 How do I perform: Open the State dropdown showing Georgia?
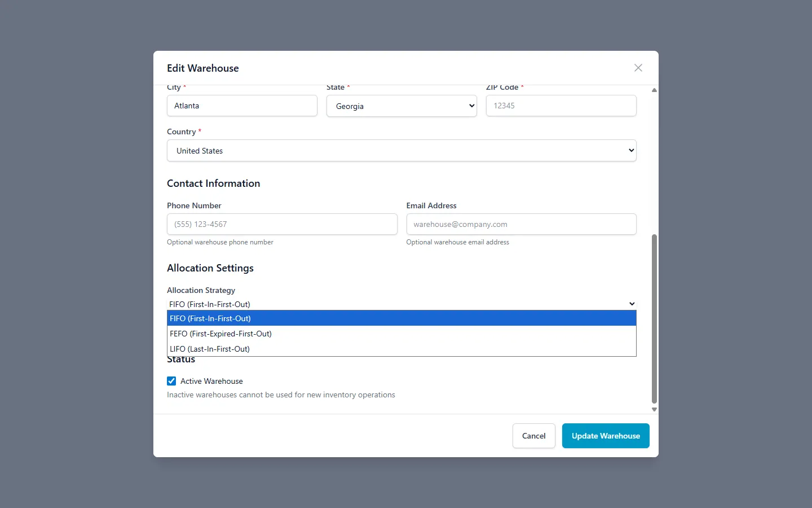click(401, 106)
